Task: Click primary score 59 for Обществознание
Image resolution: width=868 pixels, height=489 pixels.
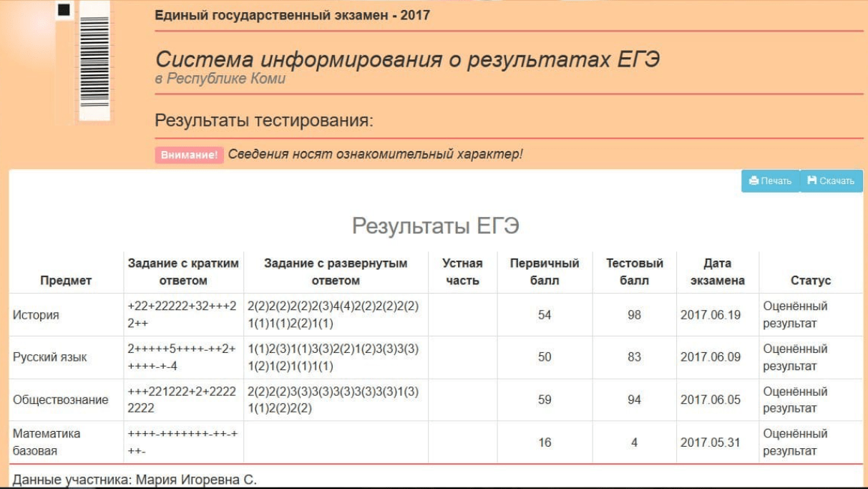Action: (545, 400)
